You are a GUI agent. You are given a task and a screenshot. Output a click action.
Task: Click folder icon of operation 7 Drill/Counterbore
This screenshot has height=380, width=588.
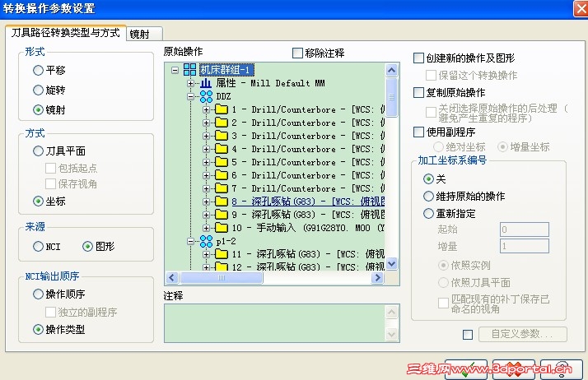(222, 188)
